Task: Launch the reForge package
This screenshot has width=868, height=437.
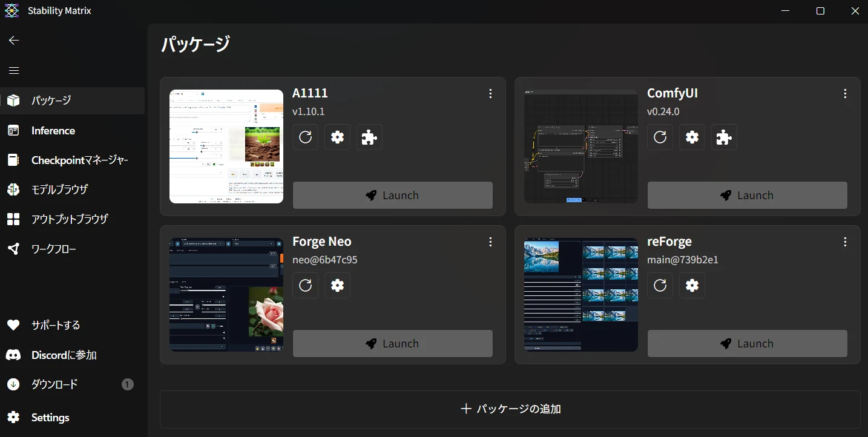Action: coord(748,344)
